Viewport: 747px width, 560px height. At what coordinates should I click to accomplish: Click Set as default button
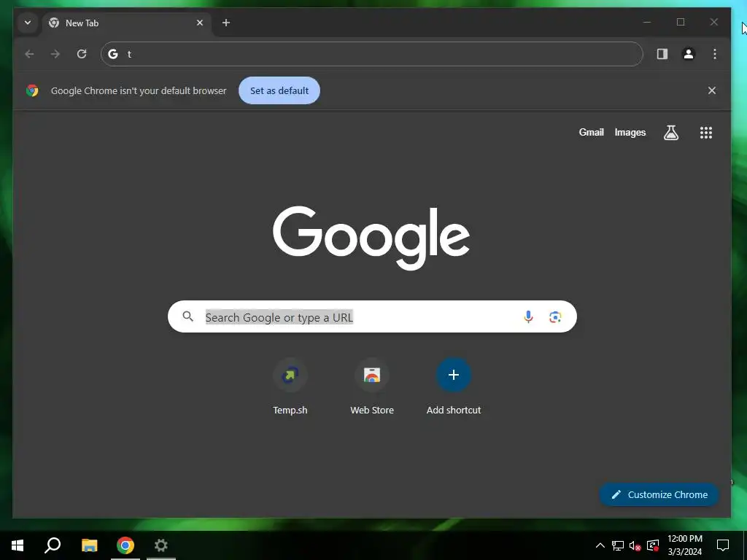(279, 90)
